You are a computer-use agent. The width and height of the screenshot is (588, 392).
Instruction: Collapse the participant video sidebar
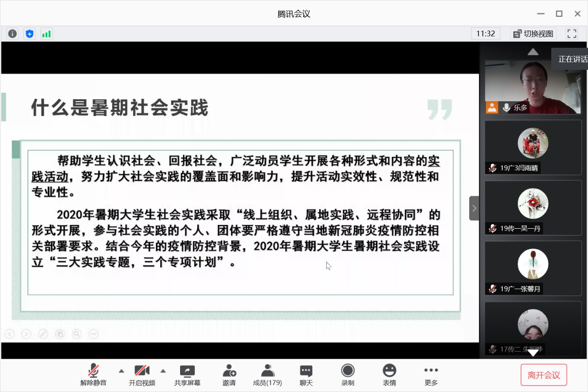tap(474, 208)
